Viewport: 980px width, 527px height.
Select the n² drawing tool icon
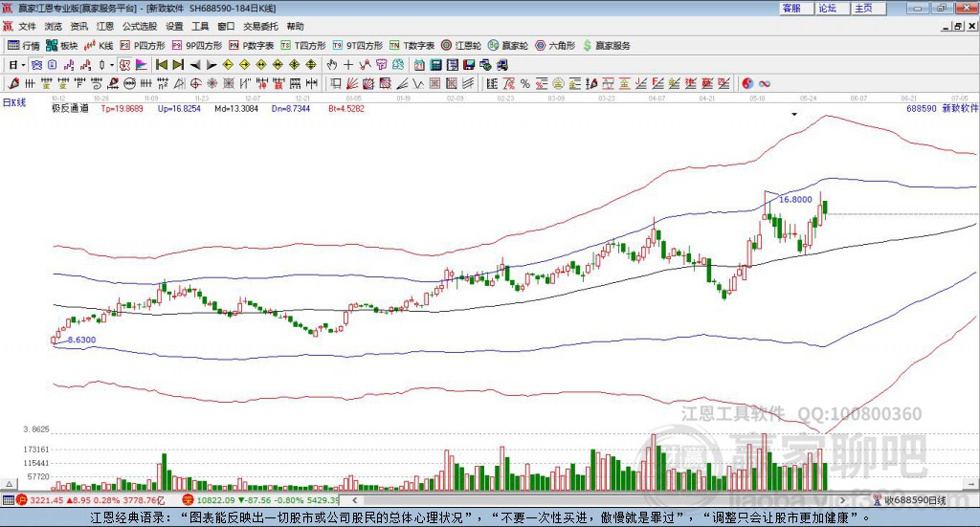[163, 83]
